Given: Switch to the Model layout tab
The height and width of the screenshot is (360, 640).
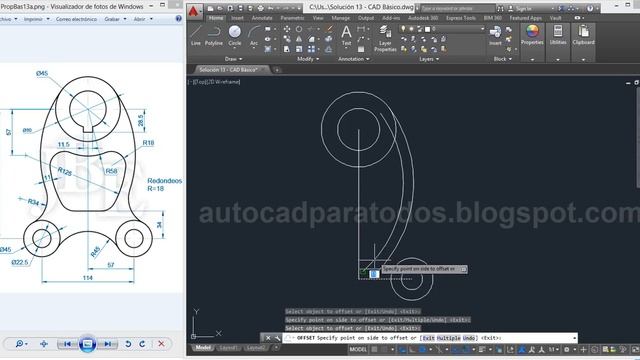Looking at the screenshot, I should point(203,348).
